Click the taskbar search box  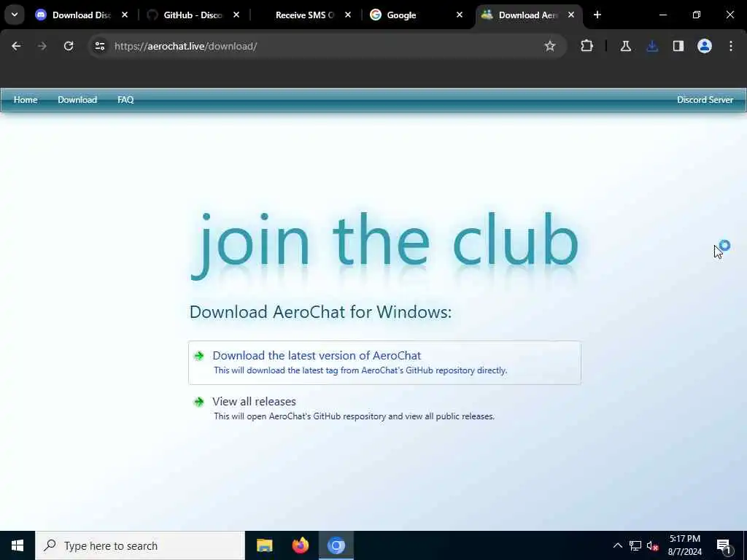(140, 545)
